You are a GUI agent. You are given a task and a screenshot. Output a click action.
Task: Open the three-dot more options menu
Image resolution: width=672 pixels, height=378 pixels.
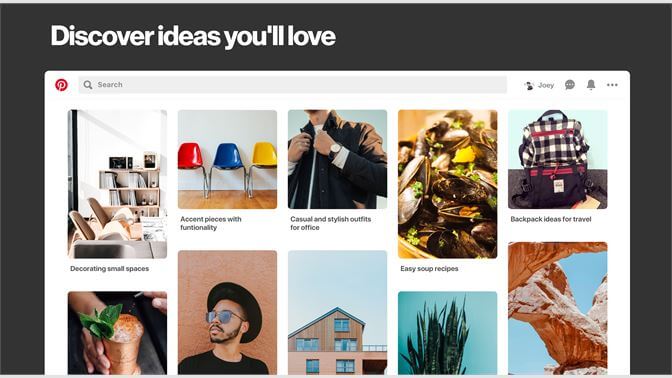point(612,85)
